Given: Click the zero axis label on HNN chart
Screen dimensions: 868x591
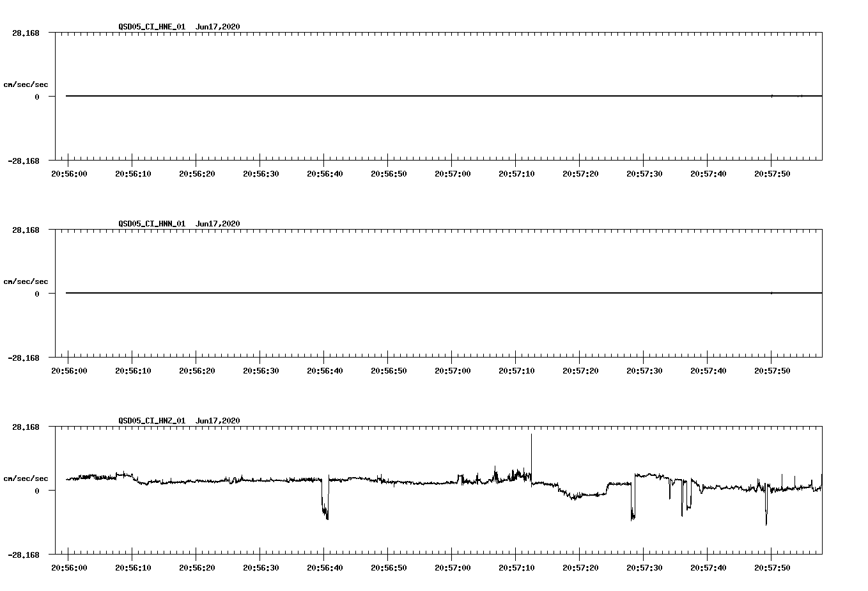Looking at the screenshot, I should 37,294.
